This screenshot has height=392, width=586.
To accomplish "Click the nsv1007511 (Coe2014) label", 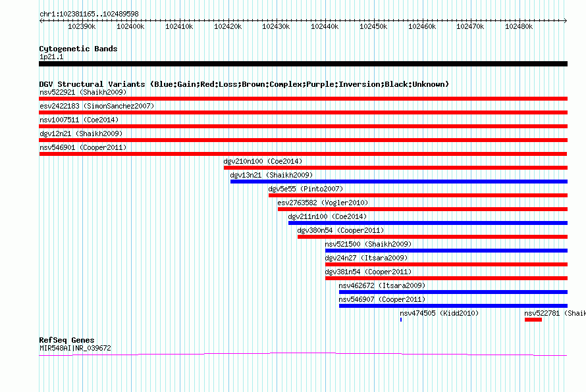I will pos(79,120).
